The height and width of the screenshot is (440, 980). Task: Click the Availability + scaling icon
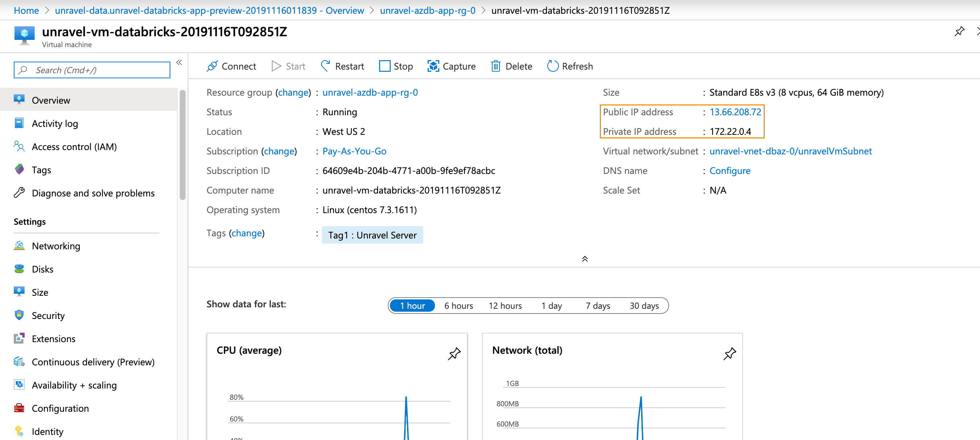19,385
